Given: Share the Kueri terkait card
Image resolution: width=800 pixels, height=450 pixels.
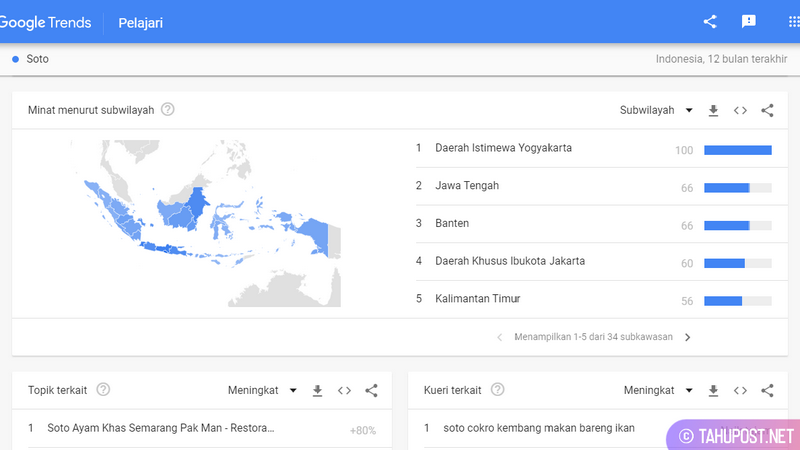Looking at the screenshot, I should [767, 390].
